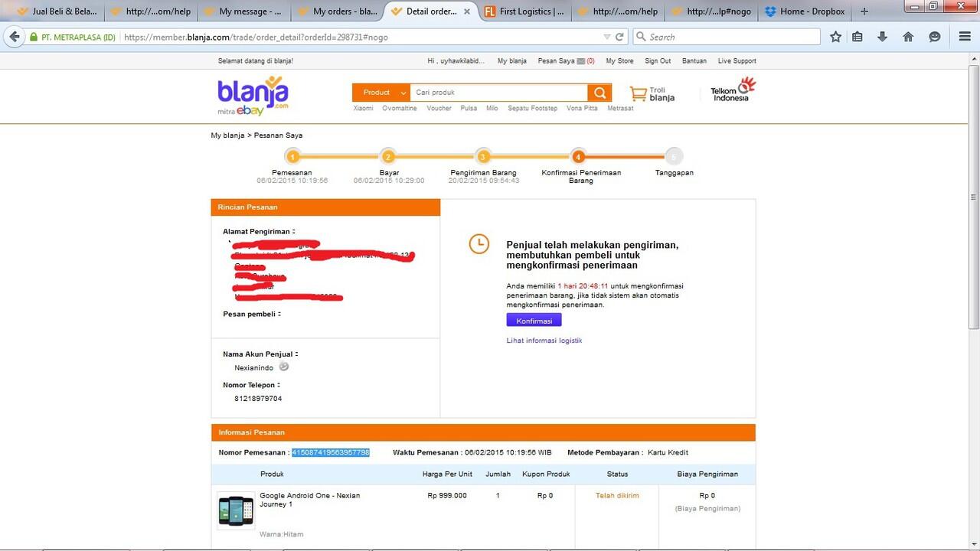The image size is (980, 551).
Task: Click the Sepatu Footstep suggested link
Action: click(x=532, y=109)
